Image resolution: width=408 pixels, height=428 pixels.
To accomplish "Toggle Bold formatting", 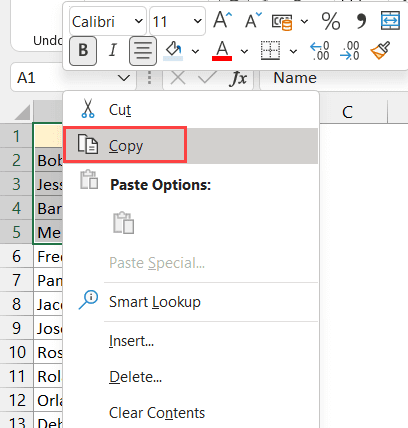I will click(x=83, y=51).
